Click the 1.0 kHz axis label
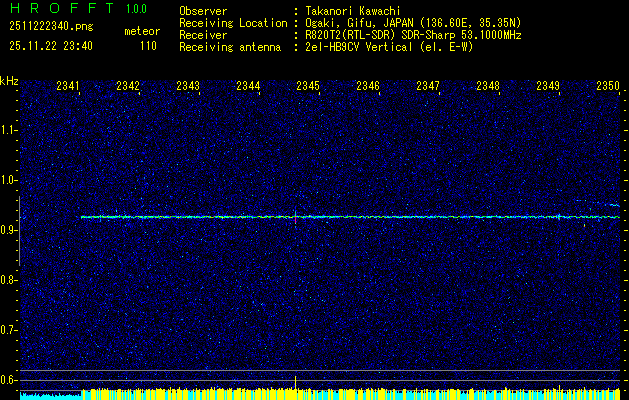Image resolution: width=629 pixels, height=400 pixels. pos(8,180)
